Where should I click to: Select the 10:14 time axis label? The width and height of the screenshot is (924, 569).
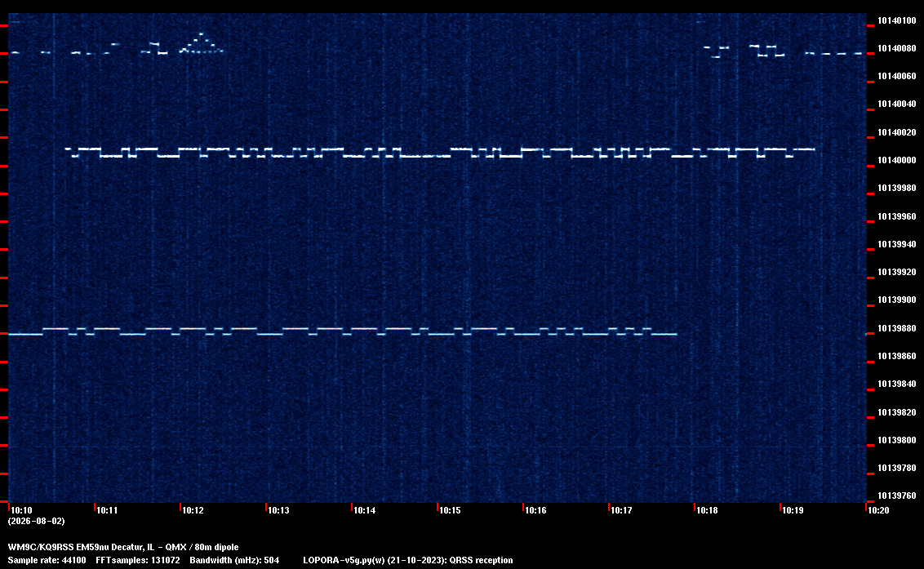[x=364, y=510]
